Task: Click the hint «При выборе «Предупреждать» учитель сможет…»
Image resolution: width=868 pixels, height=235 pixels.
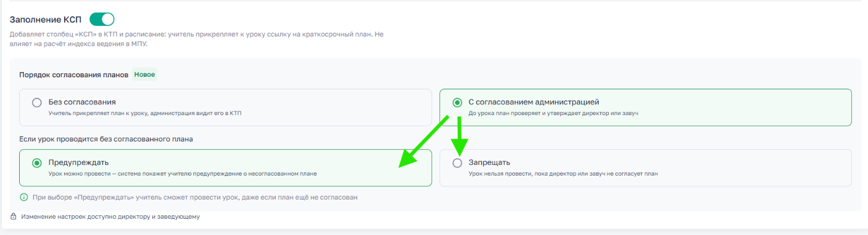Action: [195, 197]
